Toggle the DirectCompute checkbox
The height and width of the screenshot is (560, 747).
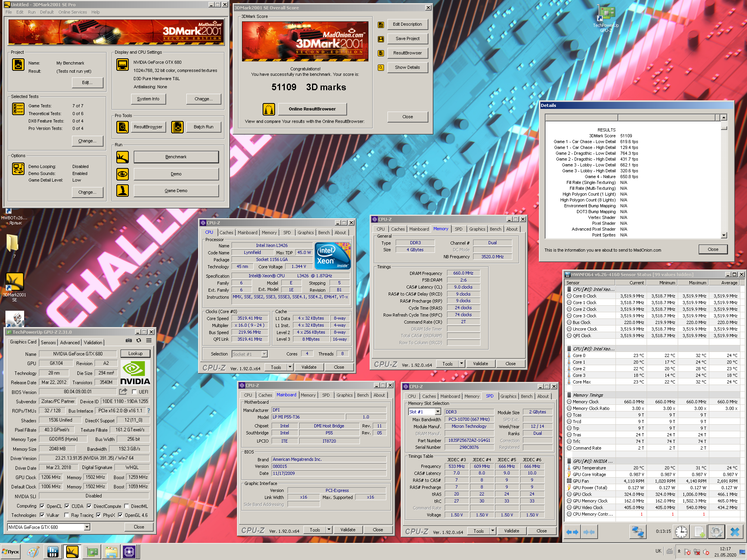[x=89, y=506]
